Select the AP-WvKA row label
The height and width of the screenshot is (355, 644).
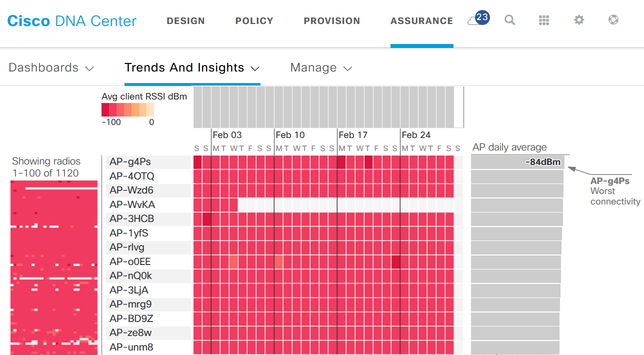[x=132, y=204]
